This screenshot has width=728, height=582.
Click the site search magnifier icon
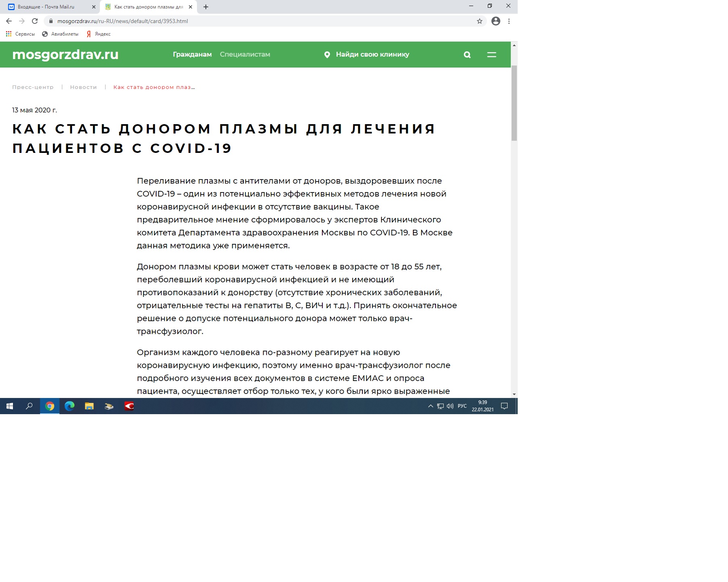pos(467,55)
